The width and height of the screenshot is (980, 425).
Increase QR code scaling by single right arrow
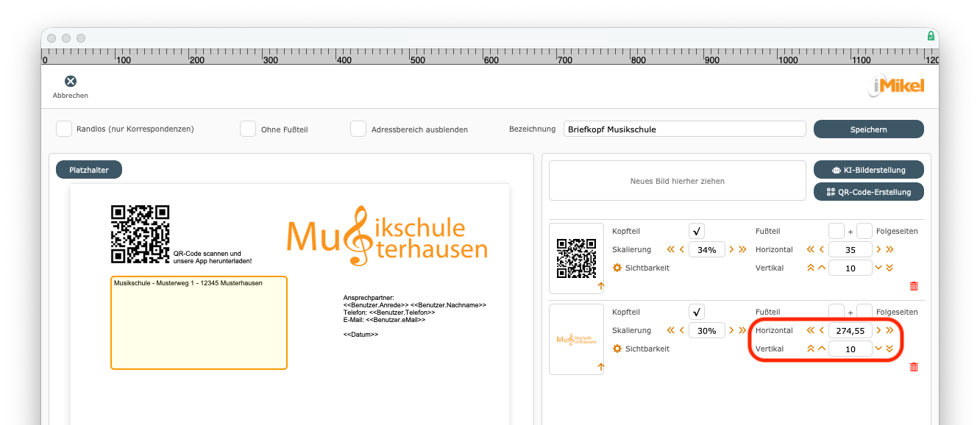pos(731,249)
